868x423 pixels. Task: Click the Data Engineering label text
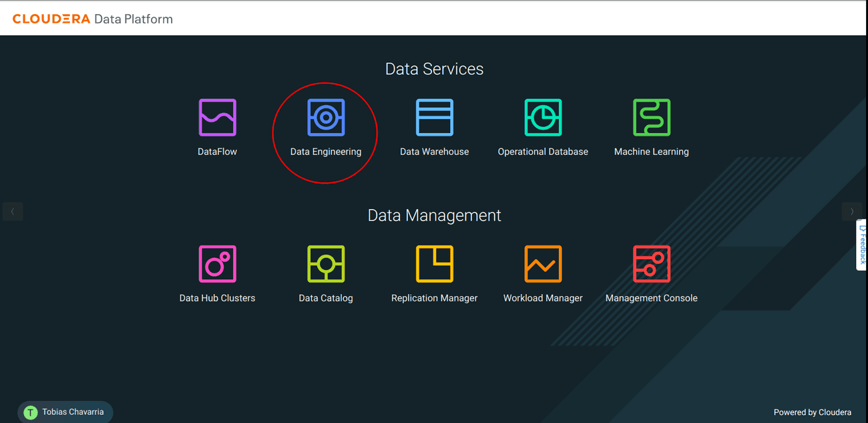point(326,151)
